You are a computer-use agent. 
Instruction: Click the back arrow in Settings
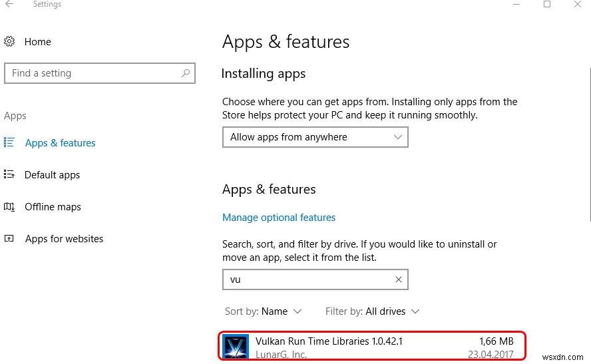coord(10,5)
